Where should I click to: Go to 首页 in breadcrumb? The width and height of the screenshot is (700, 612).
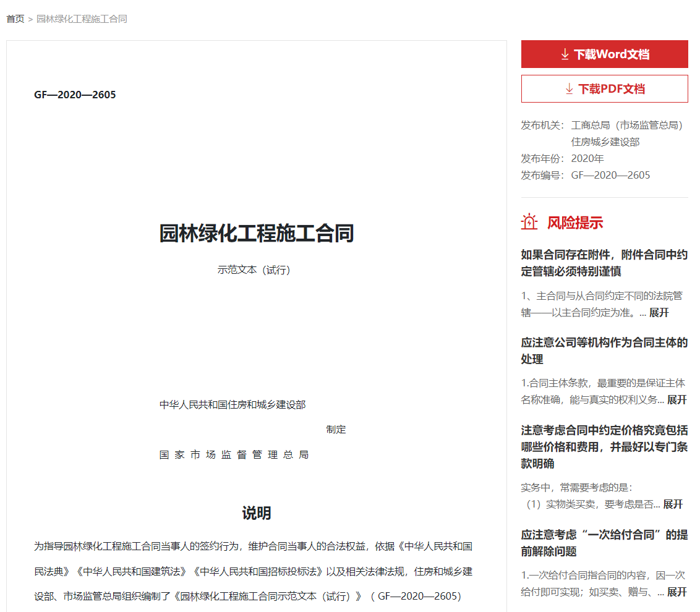click(15, 19)
